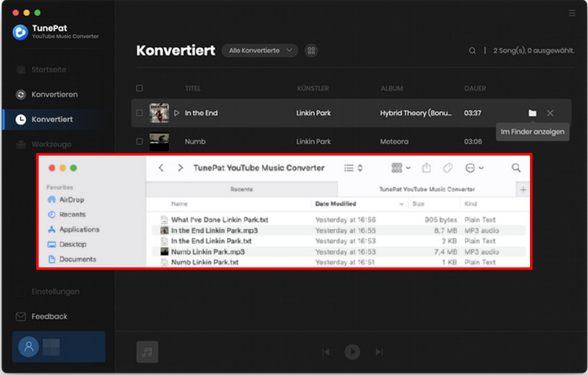Click the Numb album cover thumbnail

(x=159, y=141)
